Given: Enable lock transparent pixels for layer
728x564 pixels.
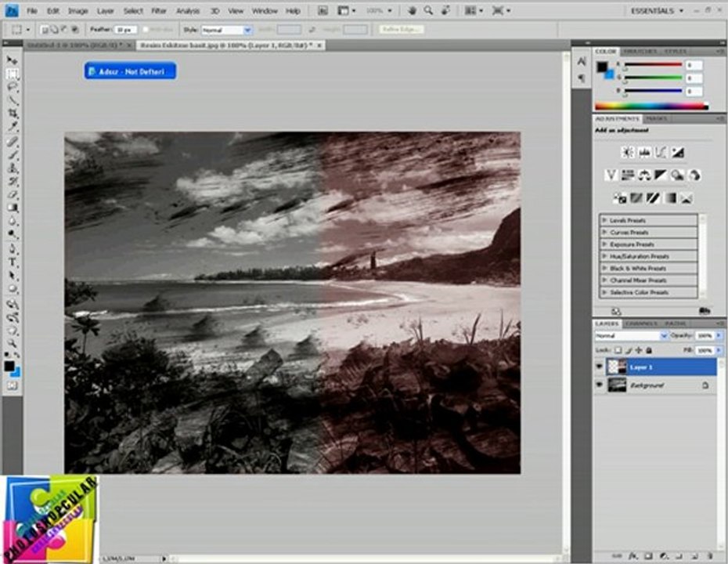Looking at the screenshot, I should pos(617,350).
